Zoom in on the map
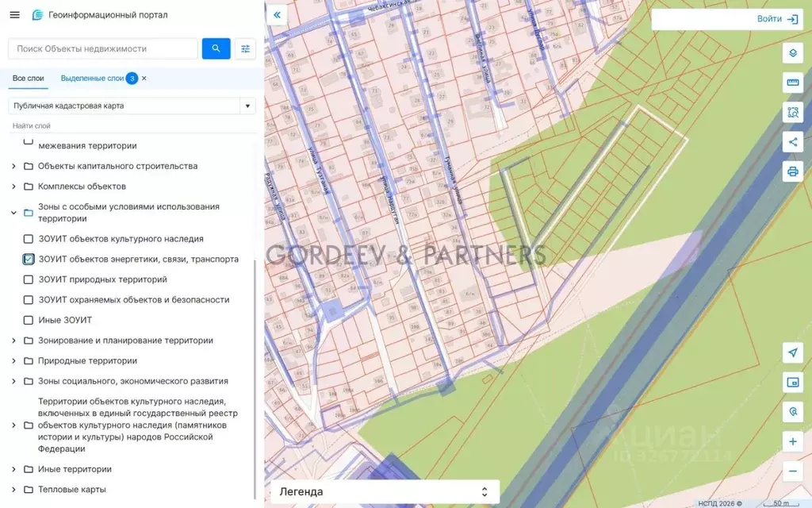The image size is (812, 508). coord(792,441)
